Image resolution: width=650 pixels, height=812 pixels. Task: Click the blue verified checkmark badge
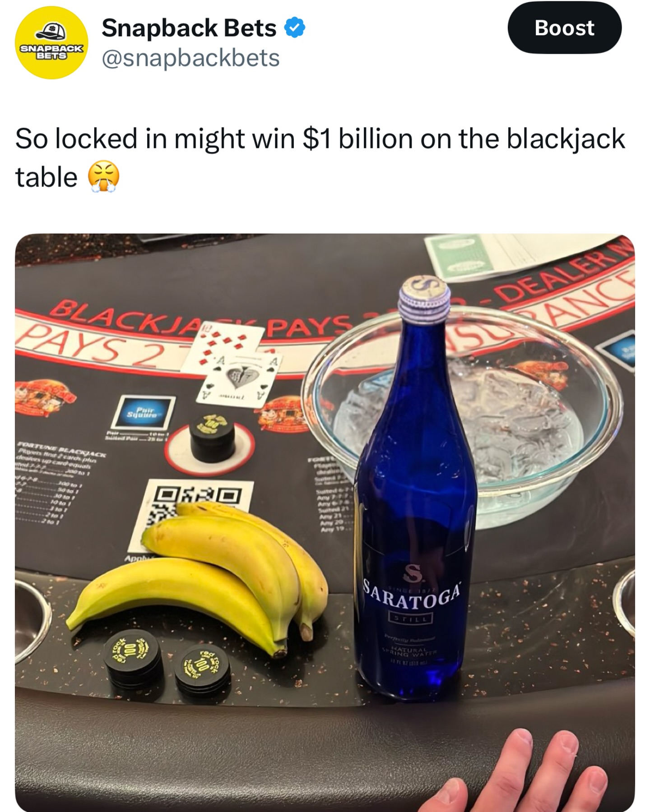point(295,28)
